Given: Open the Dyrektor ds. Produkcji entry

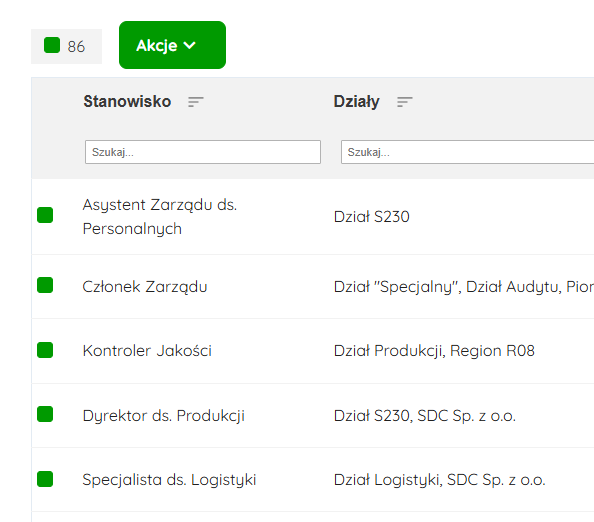Looking at the screenshot, I should click(164, 416).
